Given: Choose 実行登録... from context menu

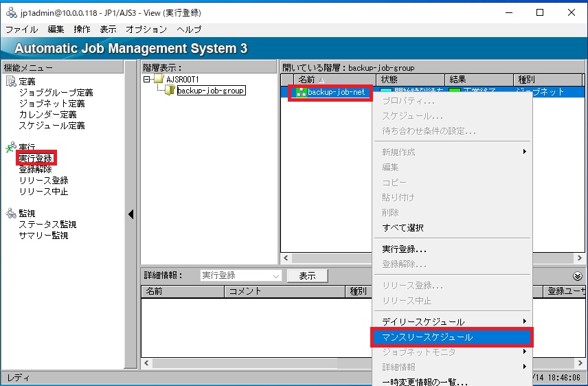Looking at the screenshot, I should click(452, 249).
